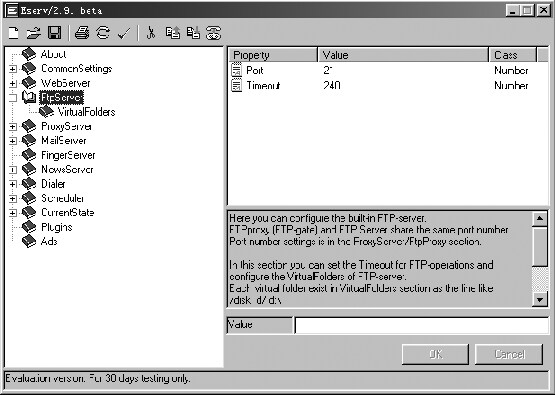Expand the Dialer tree node
The image size is (555, 395).
point(13,184)
